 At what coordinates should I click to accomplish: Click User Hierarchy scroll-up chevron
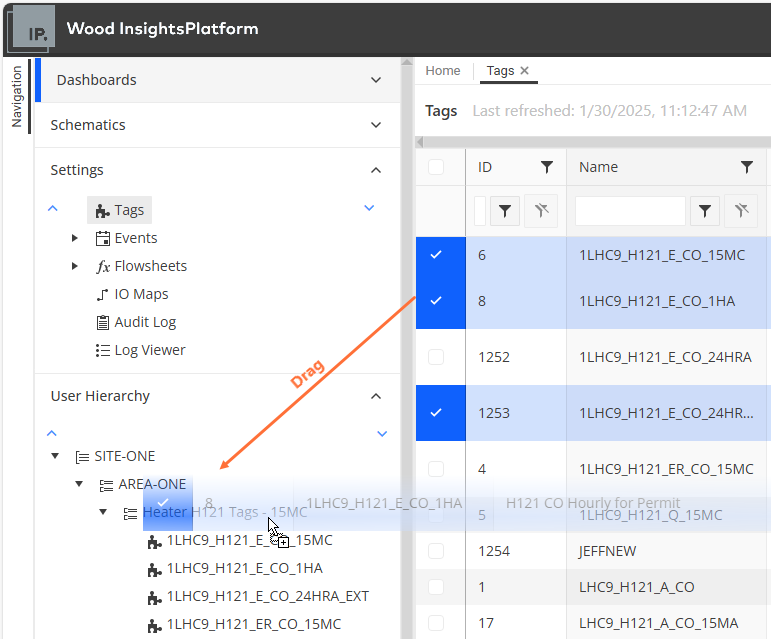tap(52, 433)
